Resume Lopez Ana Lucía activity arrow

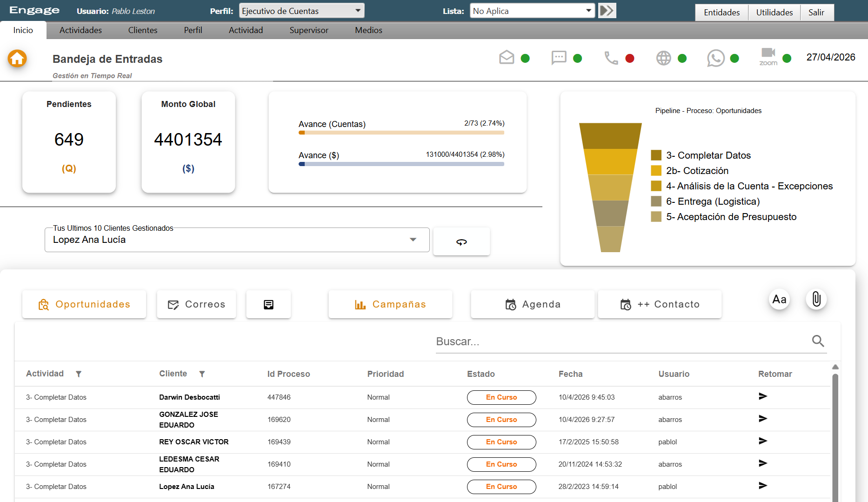(763, 486)
